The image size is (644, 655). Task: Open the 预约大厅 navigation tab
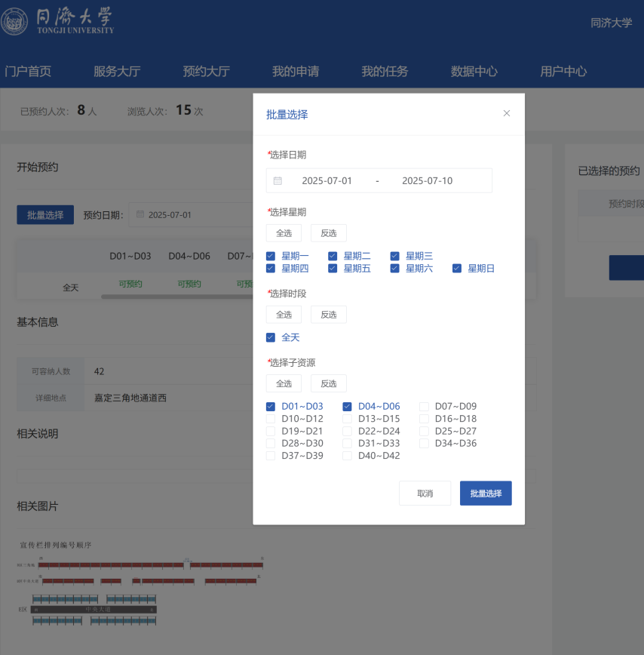click(x=206, y=72)
